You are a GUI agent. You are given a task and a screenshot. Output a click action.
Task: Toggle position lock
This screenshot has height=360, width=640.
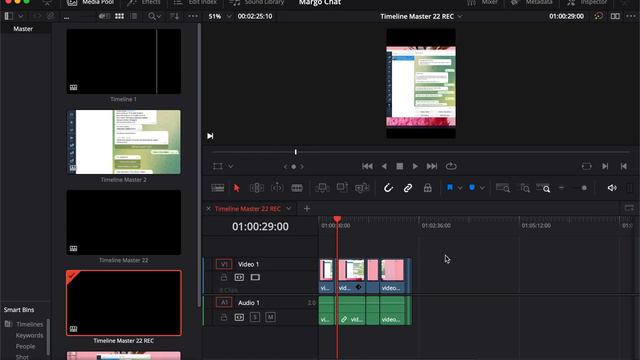(x=427, y=188)
